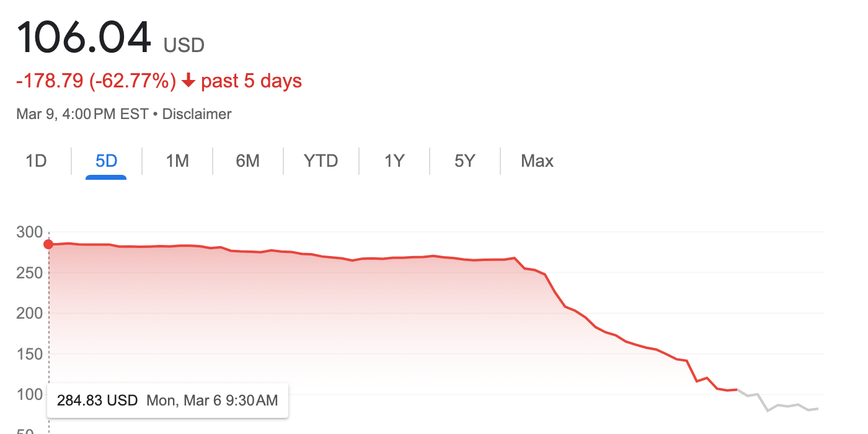Select the 1Y range tab
Image resolution: width=868 pixels, height=434 pixels.
pyautogui.click(x=394, y=161)
